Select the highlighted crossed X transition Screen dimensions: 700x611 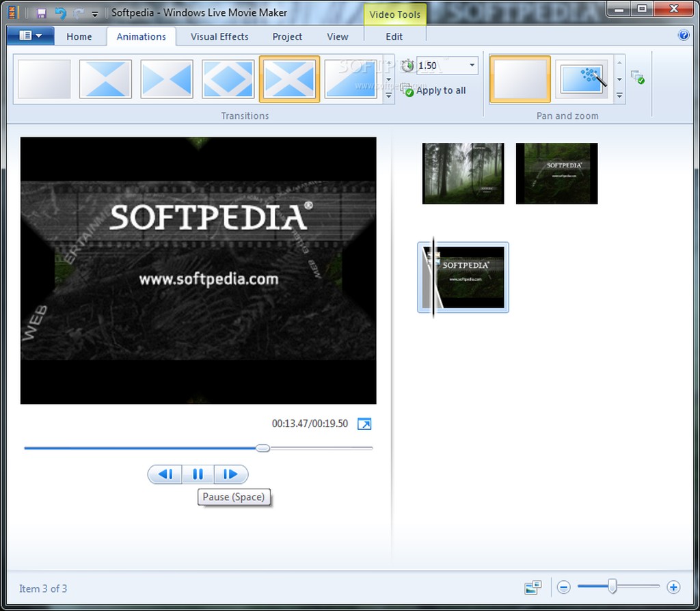click(x=289, y=79)
